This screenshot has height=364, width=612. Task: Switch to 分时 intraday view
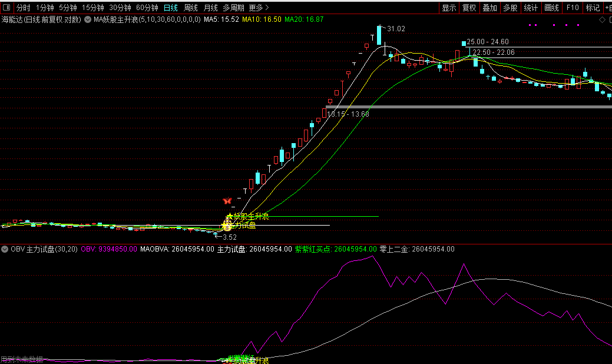point(24,8)
